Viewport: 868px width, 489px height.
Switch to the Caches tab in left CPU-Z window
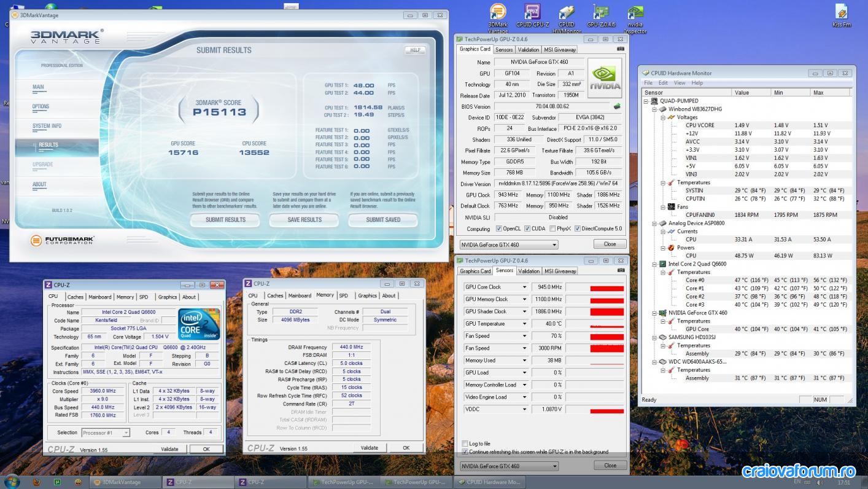tap(76, 297)
